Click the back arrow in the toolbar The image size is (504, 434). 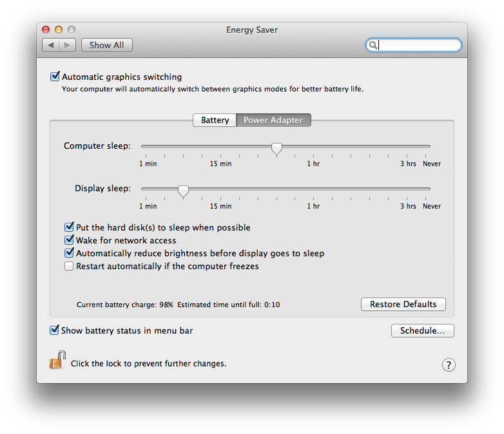tap(51, 45)
